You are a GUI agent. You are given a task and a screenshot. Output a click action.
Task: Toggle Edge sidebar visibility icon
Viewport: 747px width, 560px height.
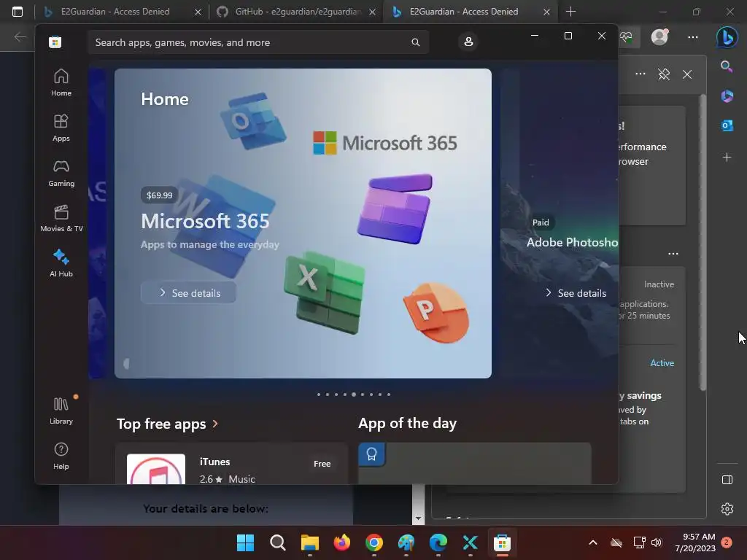(727, 480)
